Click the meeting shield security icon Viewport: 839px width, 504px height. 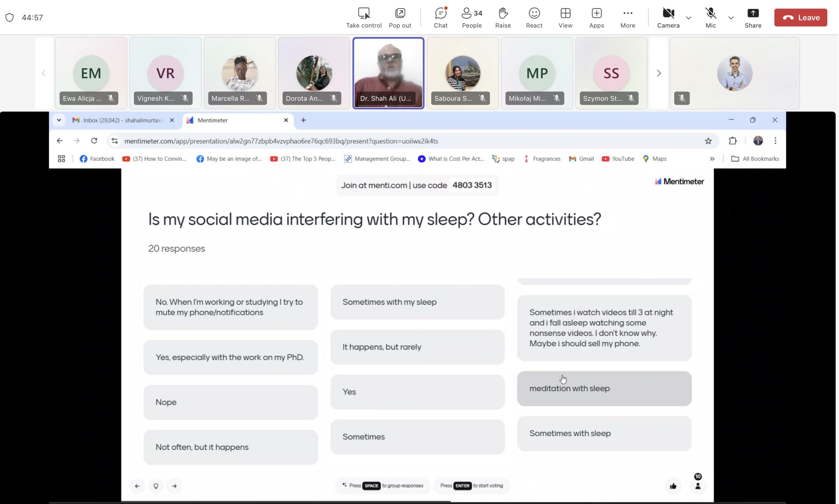coord(10,17)
